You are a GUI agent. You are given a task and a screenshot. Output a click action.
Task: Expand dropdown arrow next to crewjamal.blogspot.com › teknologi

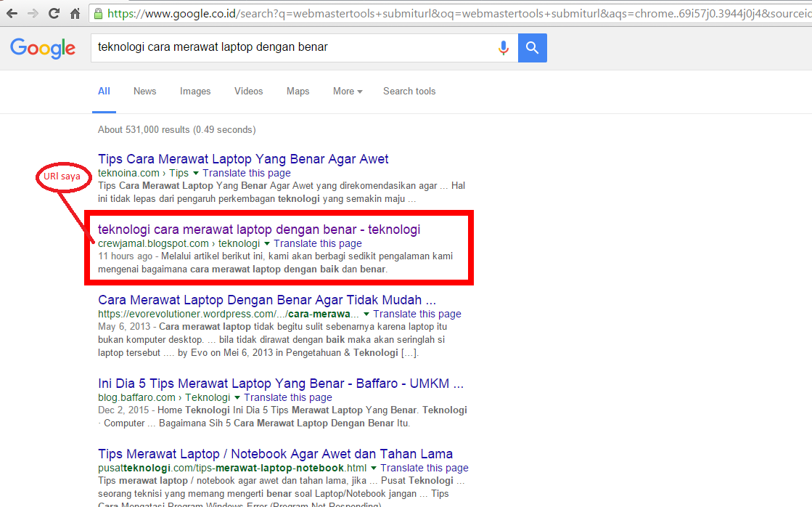point(267,243)
